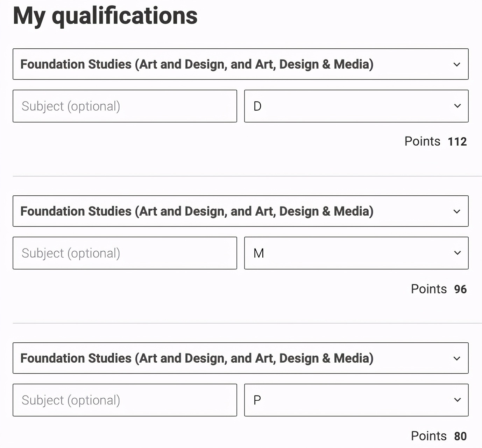This screenshot has height=448, width=482.
Task: Focus the Subject field above Points 112
Action: (125, 106)
